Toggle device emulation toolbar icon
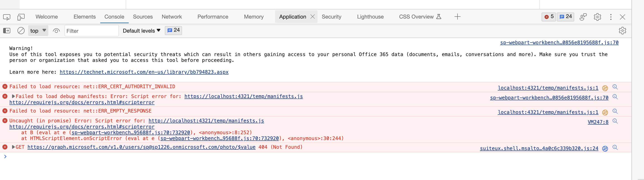Viewport: 644px width, 180px height. [21, 17]
